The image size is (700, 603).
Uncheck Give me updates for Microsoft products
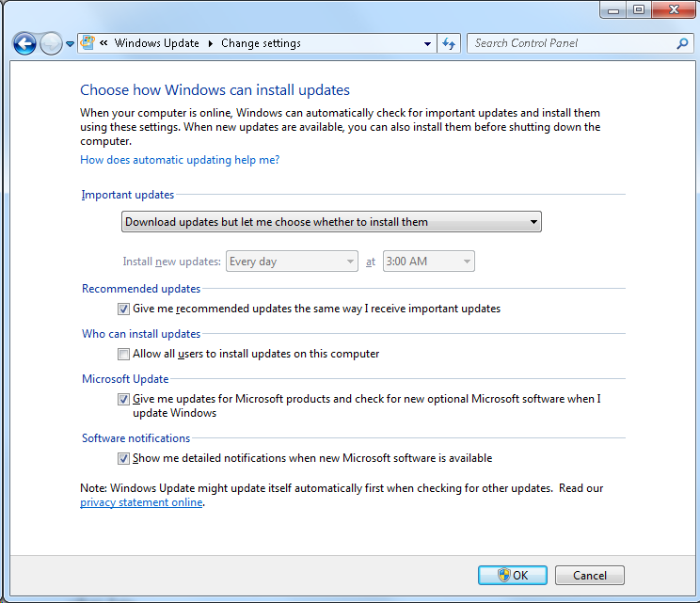pos(124,400)
